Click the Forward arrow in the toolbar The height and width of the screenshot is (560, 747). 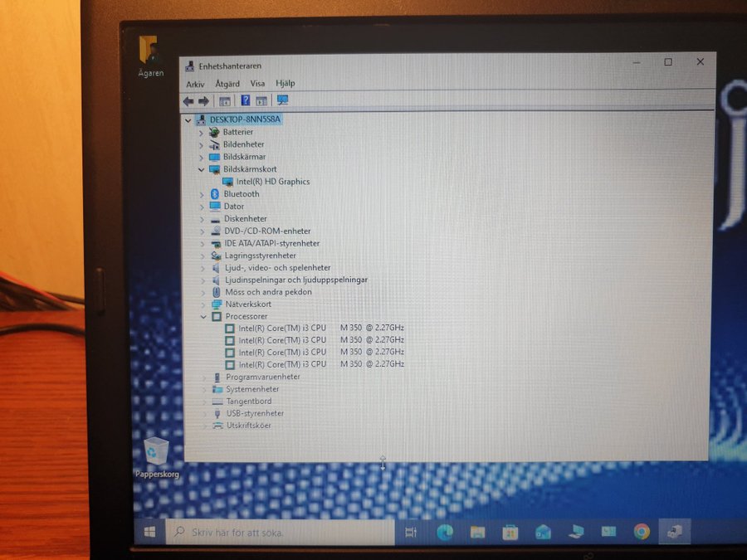pos(203,100)
